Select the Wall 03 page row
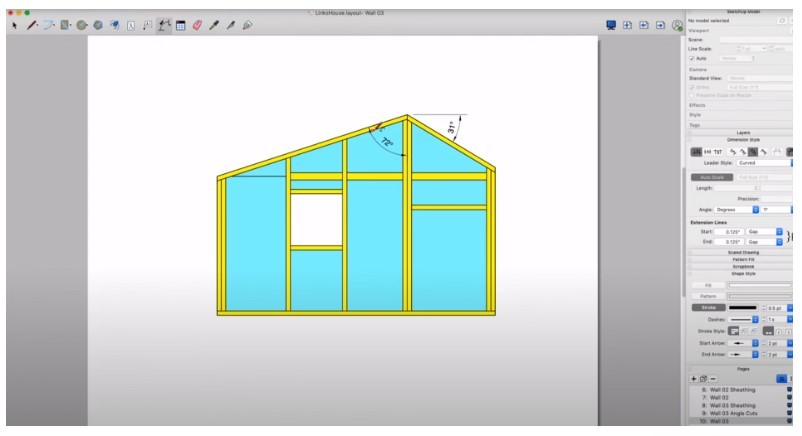This screenshot has height=436, width=802. (740, 421)
